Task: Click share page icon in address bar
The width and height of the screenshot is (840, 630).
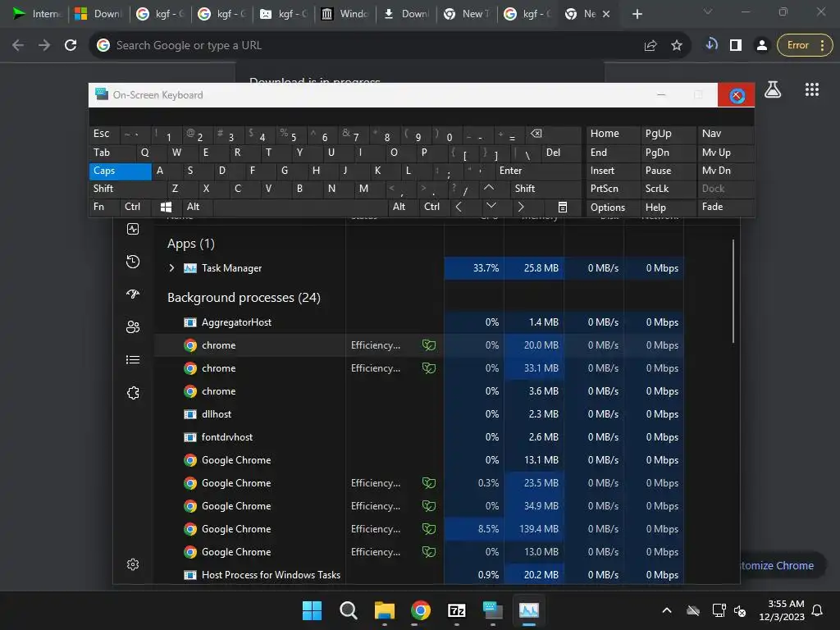Action: (651, 46)
